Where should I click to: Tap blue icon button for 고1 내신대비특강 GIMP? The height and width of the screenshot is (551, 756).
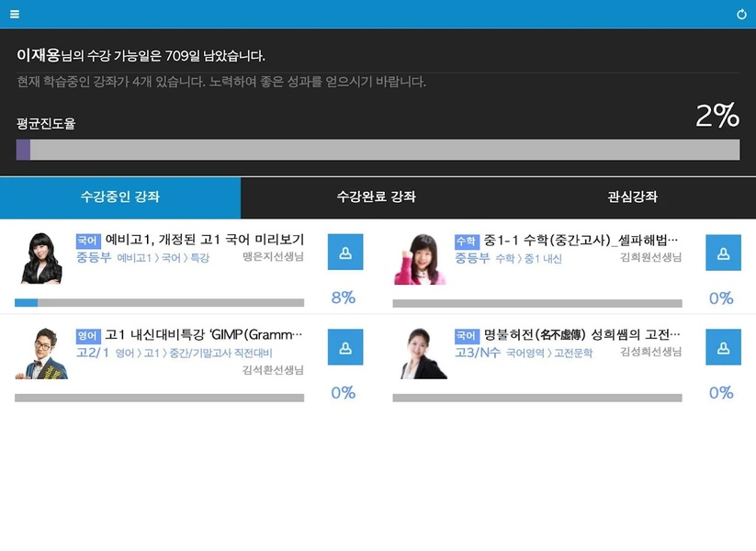tap(345, 347)
